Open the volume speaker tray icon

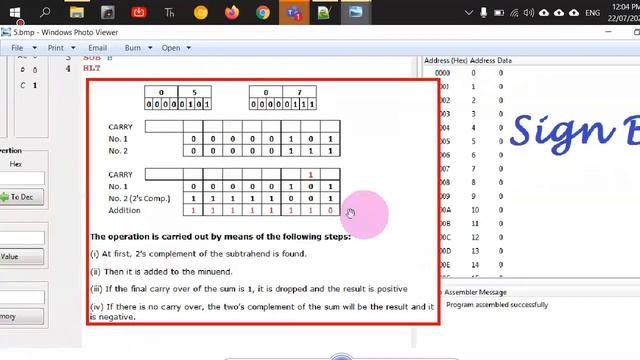point(529,13)
